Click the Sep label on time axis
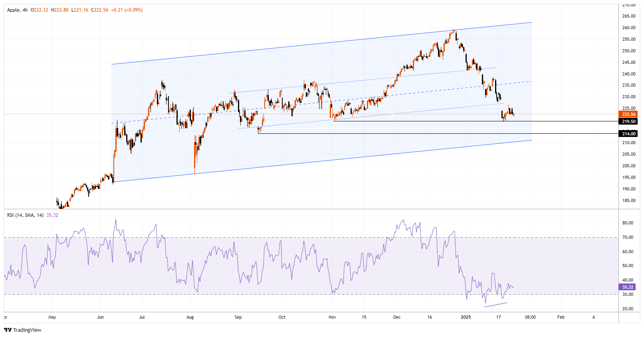 click(238, 317)
